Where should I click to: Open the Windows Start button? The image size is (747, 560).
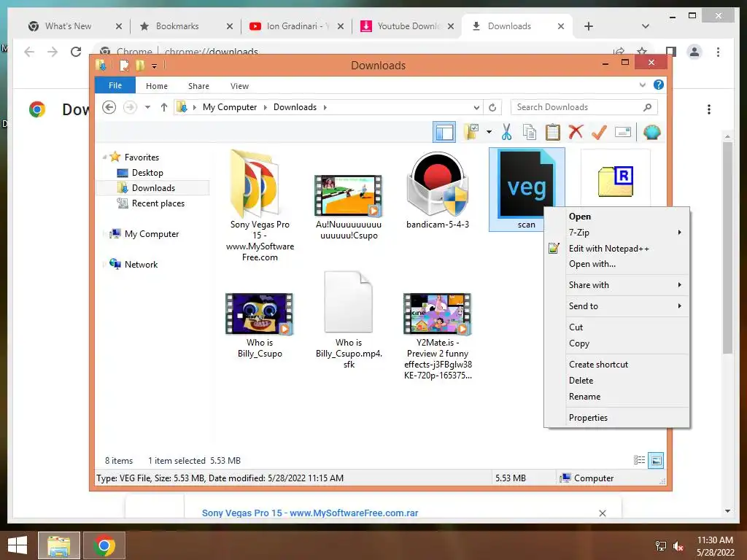18,545
